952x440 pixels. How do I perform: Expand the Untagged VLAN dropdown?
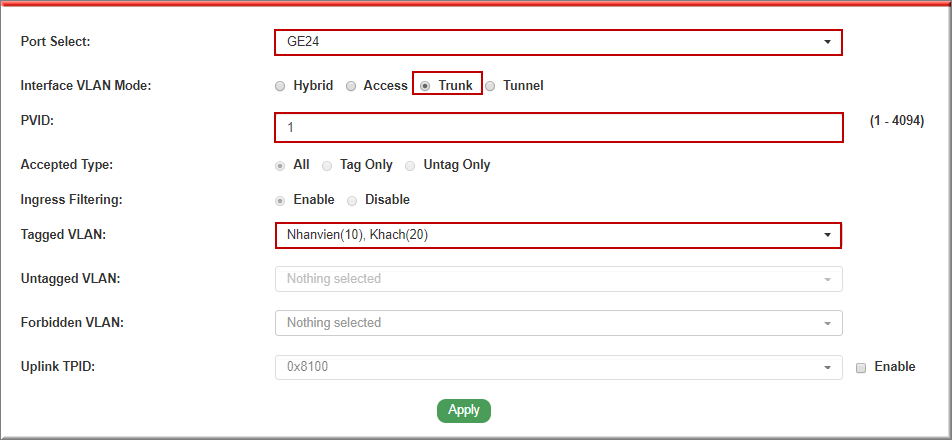point(557,279)
